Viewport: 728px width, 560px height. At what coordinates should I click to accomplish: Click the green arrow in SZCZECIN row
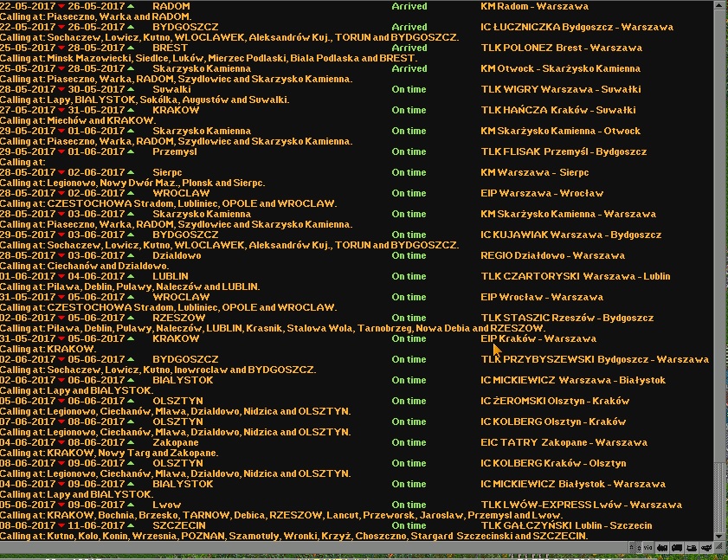[x=130, y=525]
